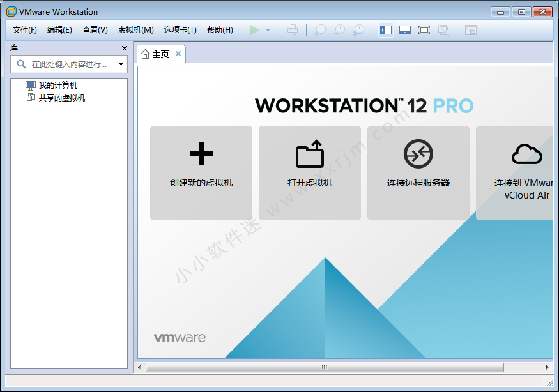Click the 连接远程服务器 tile
The height and width of the screenshot is (392, 559).
tap(418, 173)
